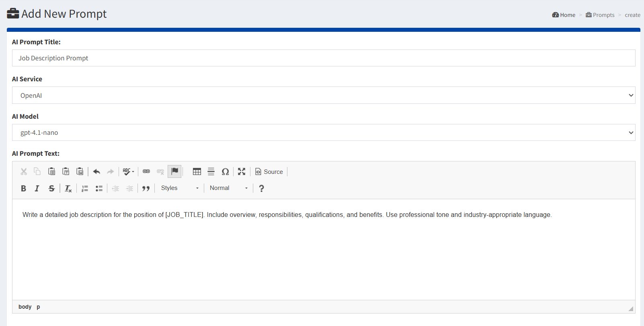Insert a horizontal line
This screenshot has height=326, width=644.
[211, 172]
